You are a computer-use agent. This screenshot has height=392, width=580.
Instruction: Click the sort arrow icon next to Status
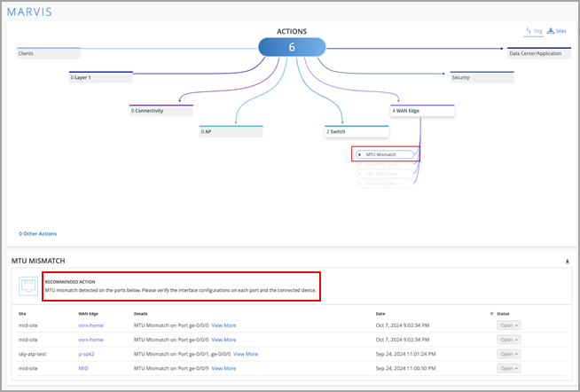(491, 313)
